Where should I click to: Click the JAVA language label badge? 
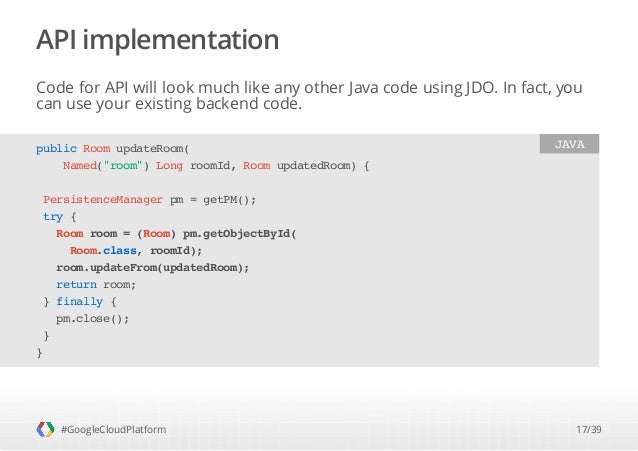click(569, 144)
